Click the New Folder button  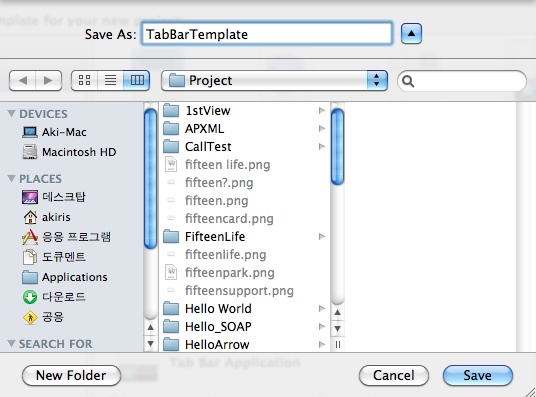[x=71, y=375]
